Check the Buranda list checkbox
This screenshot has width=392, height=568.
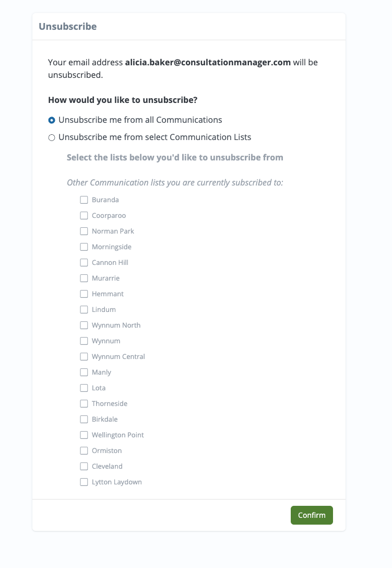[x=84, y=200]
